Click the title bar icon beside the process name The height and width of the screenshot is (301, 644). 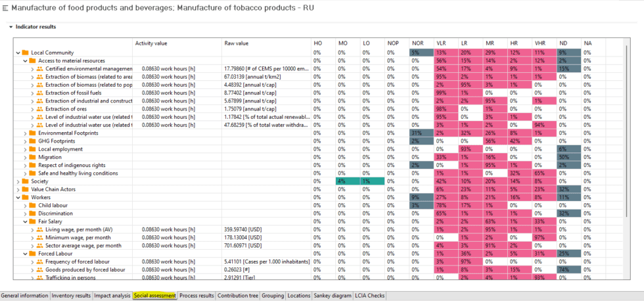pyautogui.click(x=5, y=8)
